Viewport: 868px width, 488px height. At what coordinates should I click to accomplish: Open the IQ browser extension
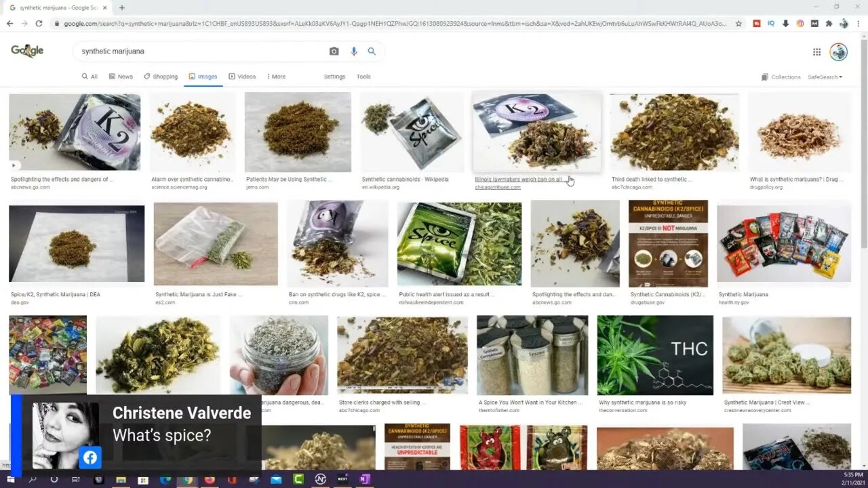point(771,23)
